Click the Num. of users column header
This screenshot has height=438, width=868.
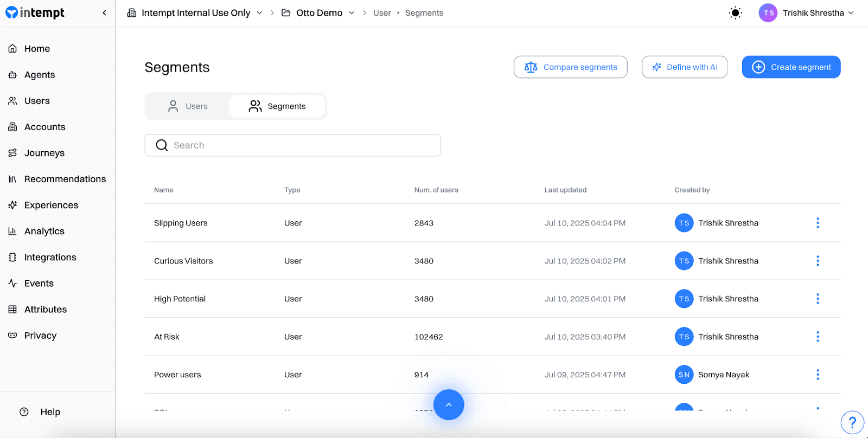point(436,190)
